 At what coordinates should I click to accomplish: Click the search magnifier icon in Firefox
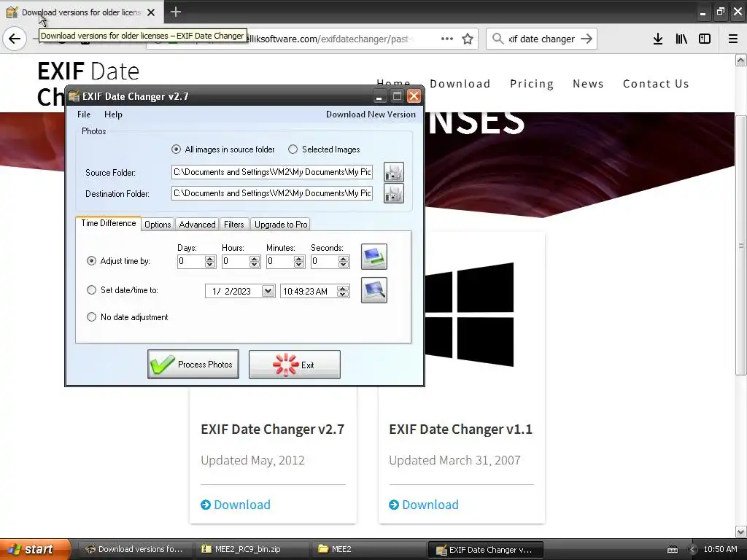point(498,39)
